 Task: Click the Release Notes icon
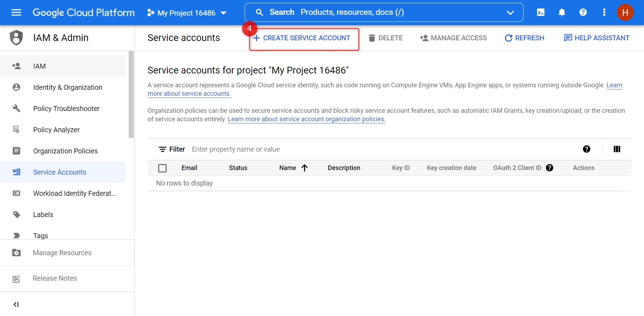[16, 279]
